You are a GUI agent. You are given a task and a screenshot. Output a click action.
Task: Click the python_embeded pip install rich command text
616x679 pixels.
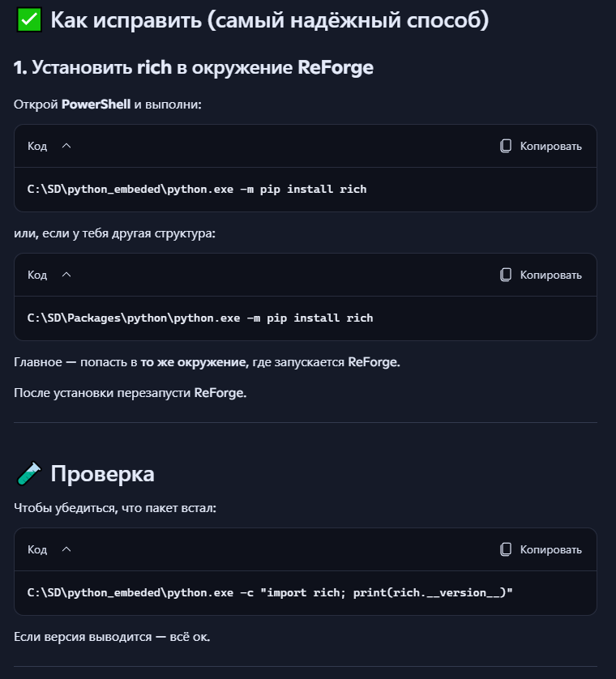197,190
